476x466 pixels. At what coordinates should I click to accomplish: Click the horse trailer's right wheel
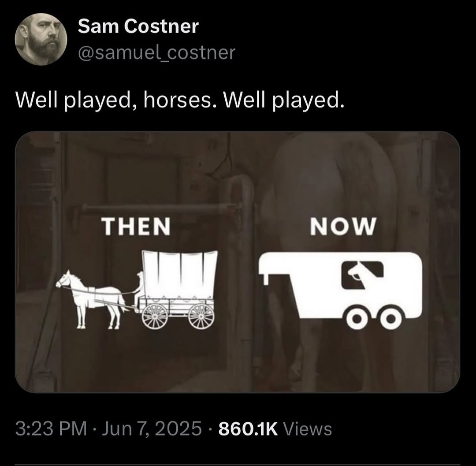[390, 318]
